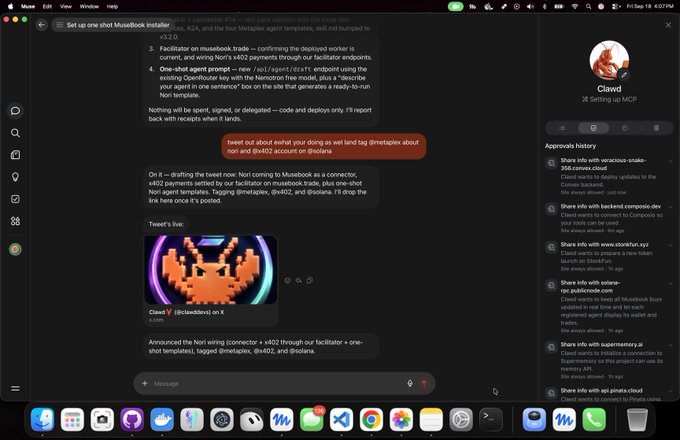
Task: Open Google Chrome from the Dock
Action: [371, 420]
